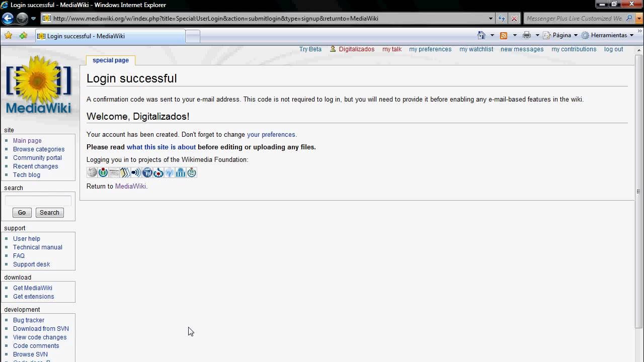This screenshot has width=644, height=362.
Task: Open the Digitalizados user page link
Action: click(357, 49)
